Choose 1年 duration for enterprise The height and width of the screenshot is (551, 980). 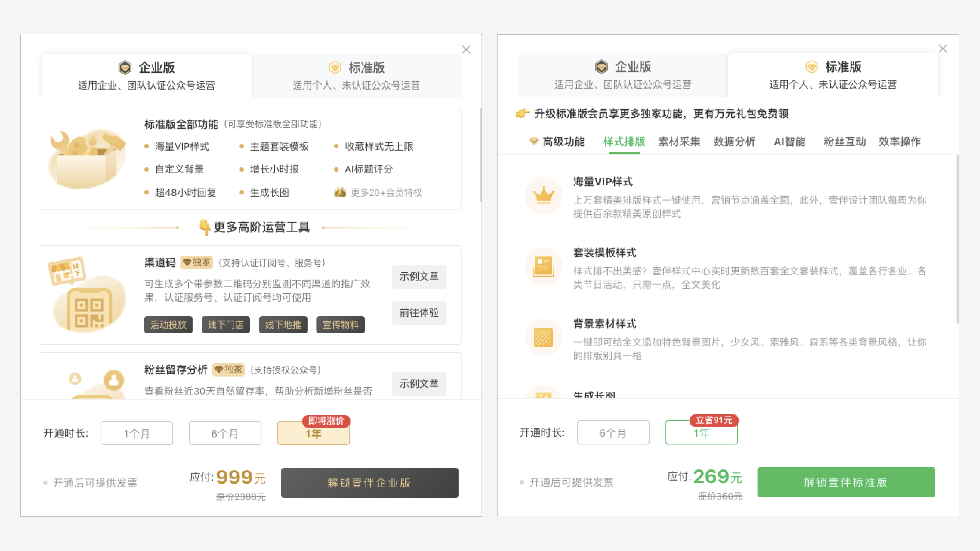313,433
